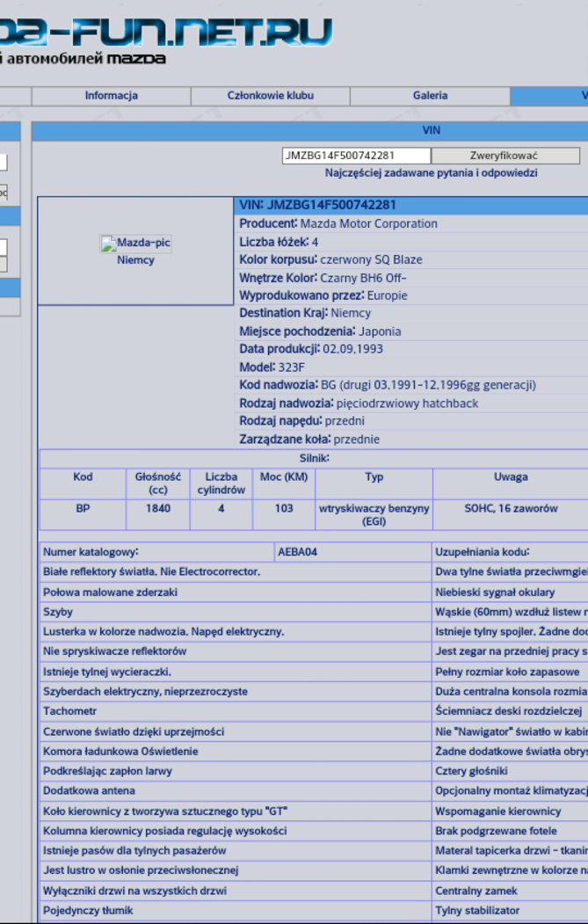Click horsepower cell '103'
This screenshot has height=924, width=588.
click(x=284, y=513)
